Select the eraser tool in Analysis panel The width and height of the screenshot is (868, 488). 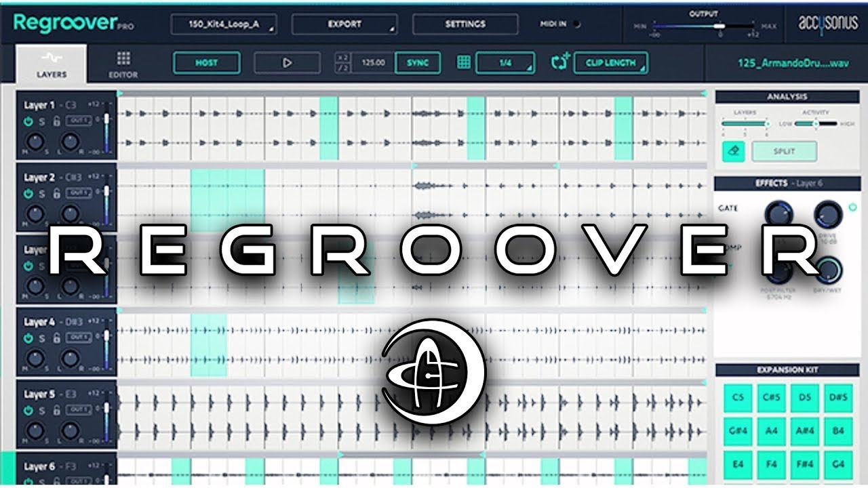point(732,151)
